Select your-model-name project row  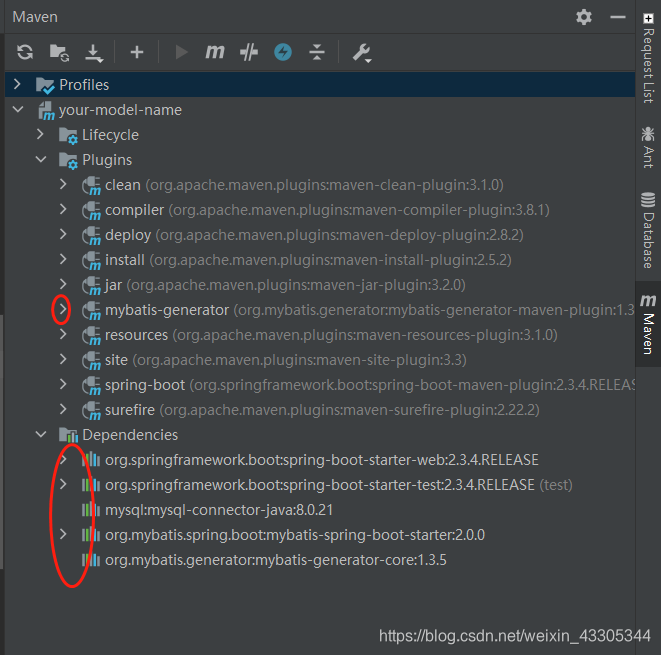coord(320,110)
